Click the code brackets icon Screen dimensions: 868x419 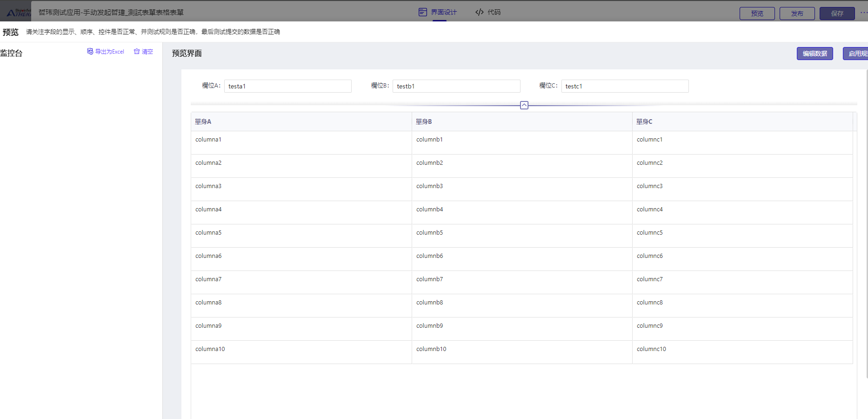pyautogui.click(x=479, y=12)
